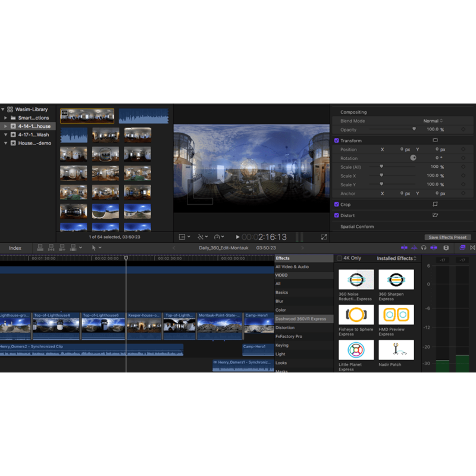This screenshot has width=476, height=476.
Task: Click the Transform onscreen controls icon
Action: [435, 140]
